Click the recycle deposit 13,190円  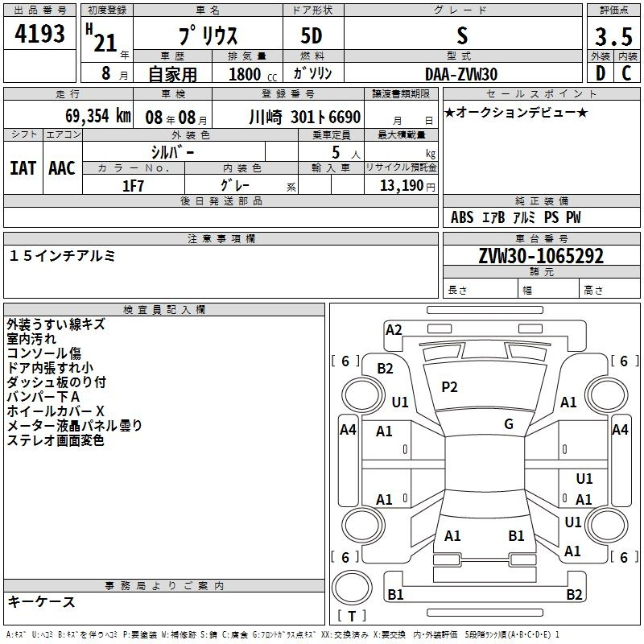point(407,186)
